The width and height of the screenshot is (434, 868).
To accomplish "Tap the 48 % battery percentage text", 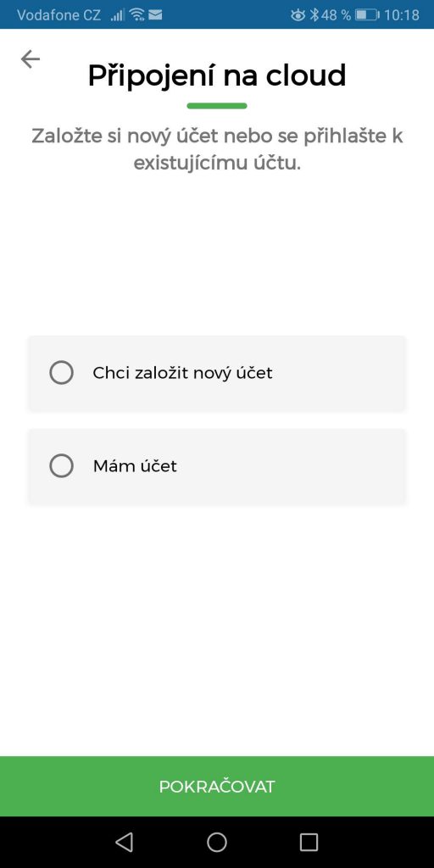I will click(x=336, y=15).
